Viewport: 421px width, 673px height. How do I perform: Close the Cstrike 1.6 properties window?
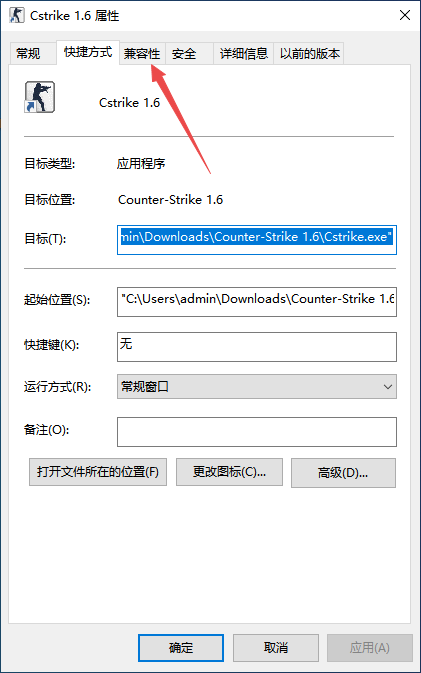tap(404, 15)
